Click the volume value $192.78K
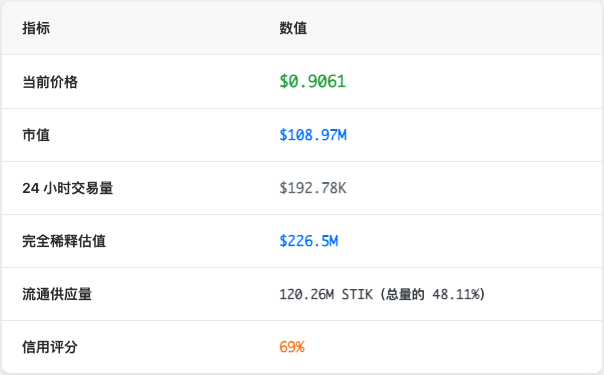The width and height of the screenshot is (604, 375). (313, 188)
